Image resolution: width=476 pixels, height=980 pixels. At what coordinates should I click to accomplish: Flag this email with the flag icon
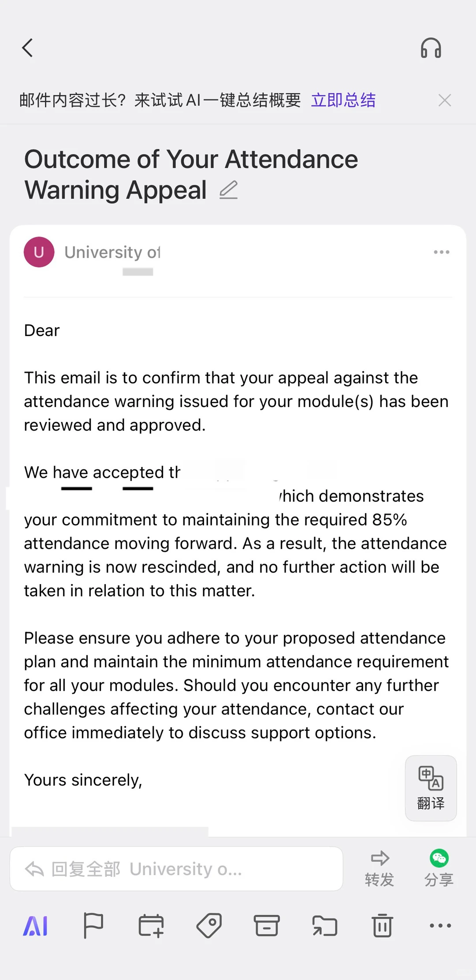click(x=93, y=926)
